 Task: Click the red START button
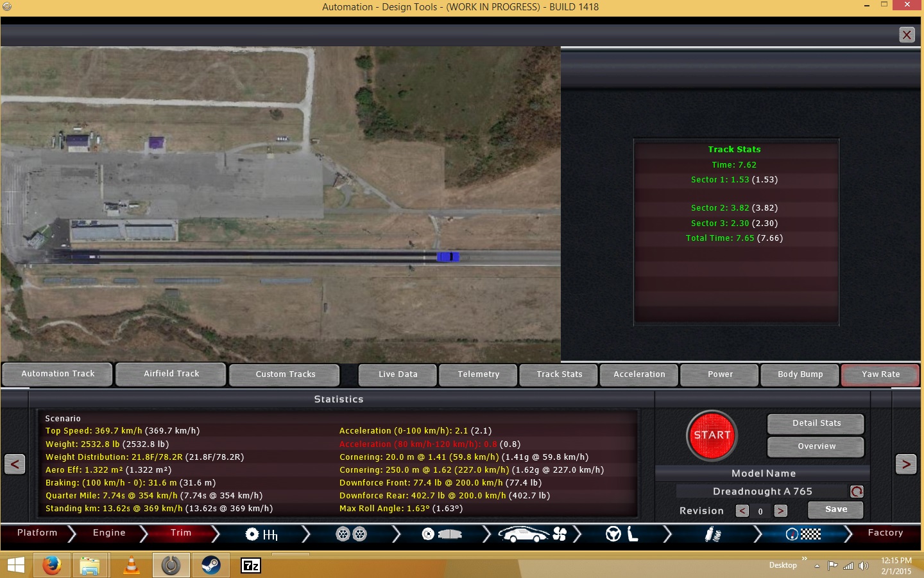(x=712, y=435)
